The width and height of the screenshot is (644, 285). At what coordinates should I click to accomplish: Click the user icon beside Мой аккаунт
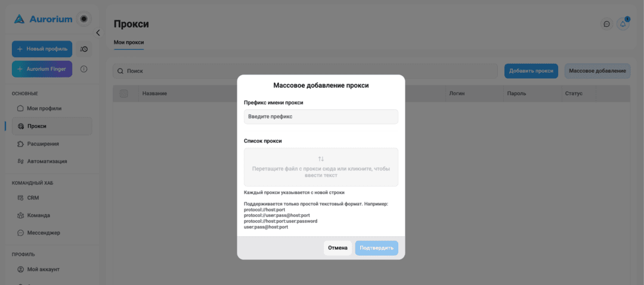pos(20,269)
